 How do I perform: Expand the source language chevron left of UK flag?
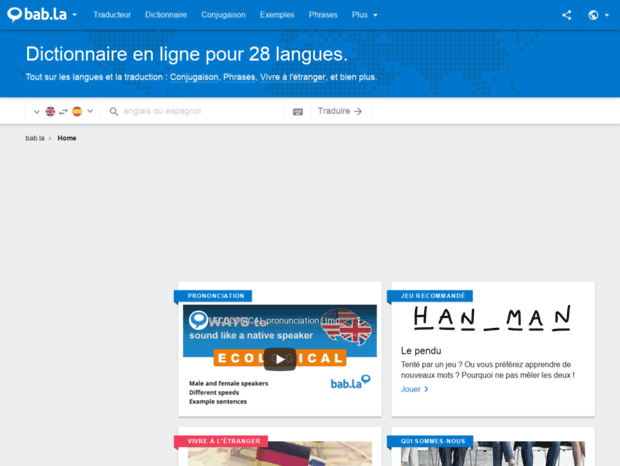click(36, 112)
